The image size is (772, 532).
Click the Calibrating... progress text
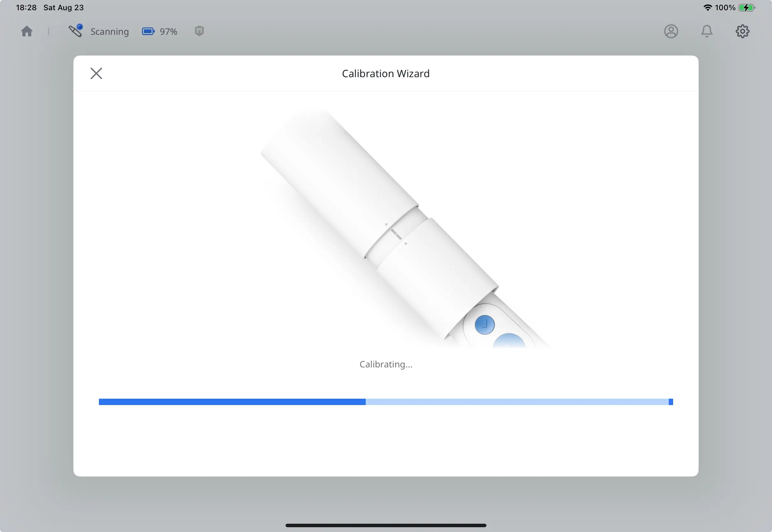pyautogui.click(x=386, y=364)
